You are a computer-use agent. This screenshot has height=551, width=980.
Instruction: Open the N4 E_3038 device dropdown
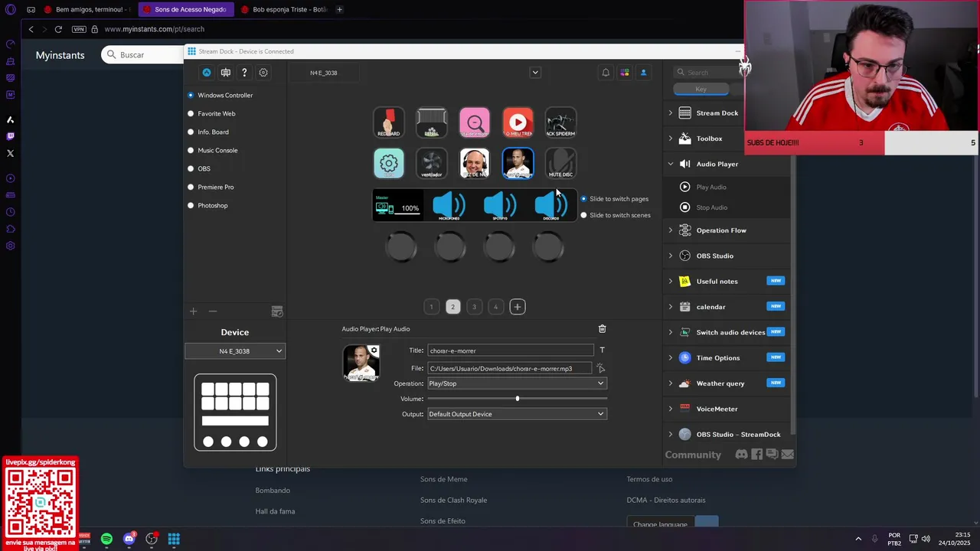tap(235, 351)
